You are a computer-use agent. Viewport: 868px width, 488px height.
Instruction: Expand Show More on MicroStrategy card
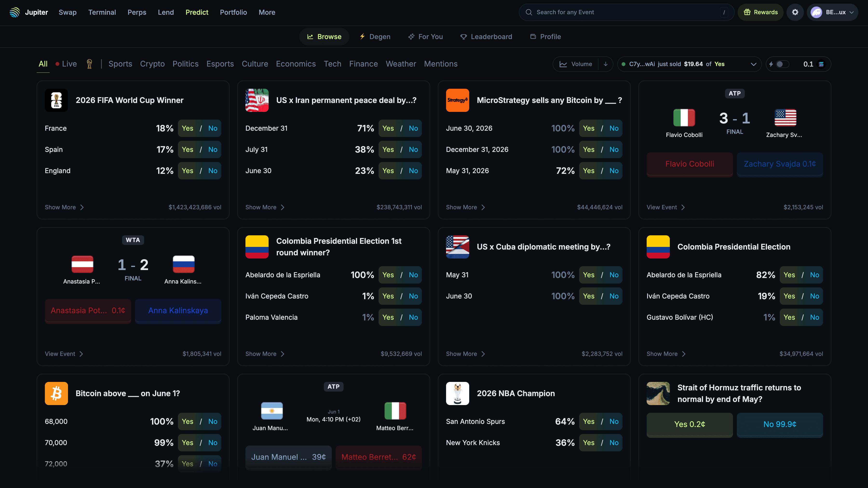point(465,207)
